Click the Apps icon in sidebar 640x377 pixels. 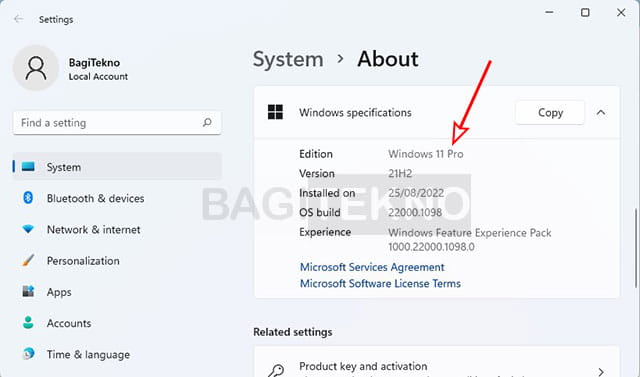coord(28,291)
